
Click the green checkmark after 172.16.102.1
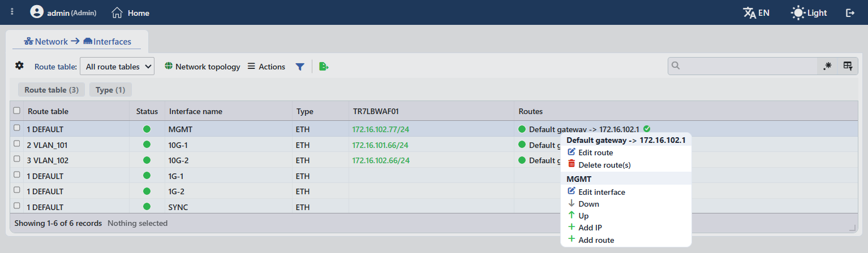[x=647, y=128]
